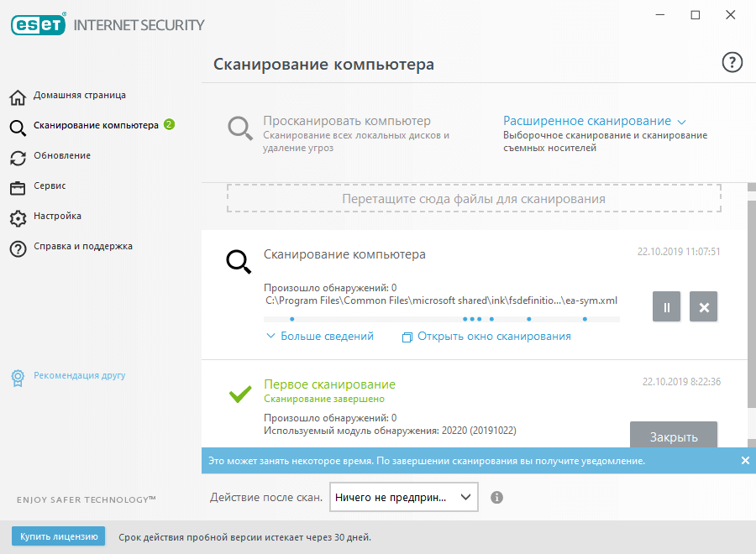Click timestamp 22.10.2019 11:07:51
Image resolution: width=756 pixels, height=554 pixels.
coord(679,252)
